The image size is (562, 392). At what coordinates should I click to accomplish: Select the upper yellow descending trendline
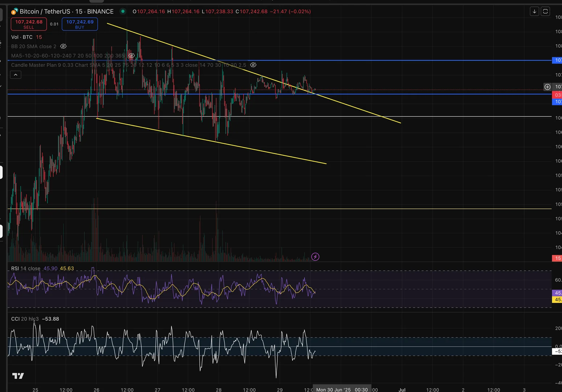pos(254,73)
